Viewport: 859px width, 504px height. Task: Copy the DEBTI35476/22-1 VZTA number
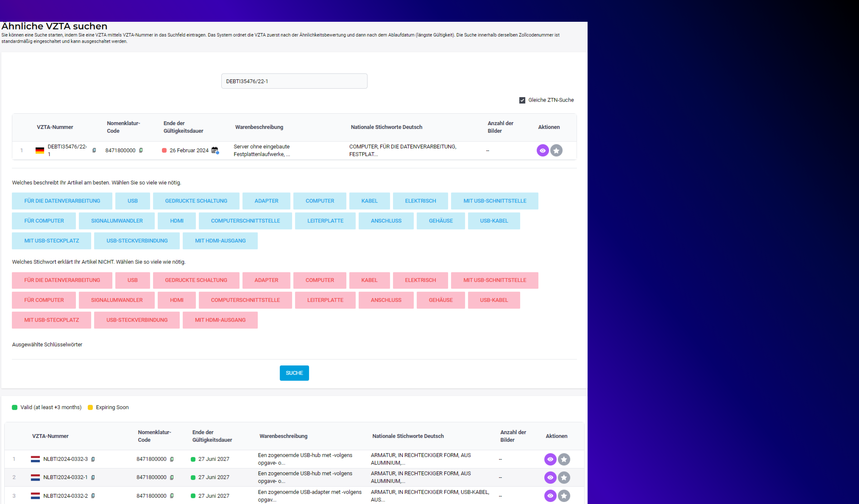point(94,150)
